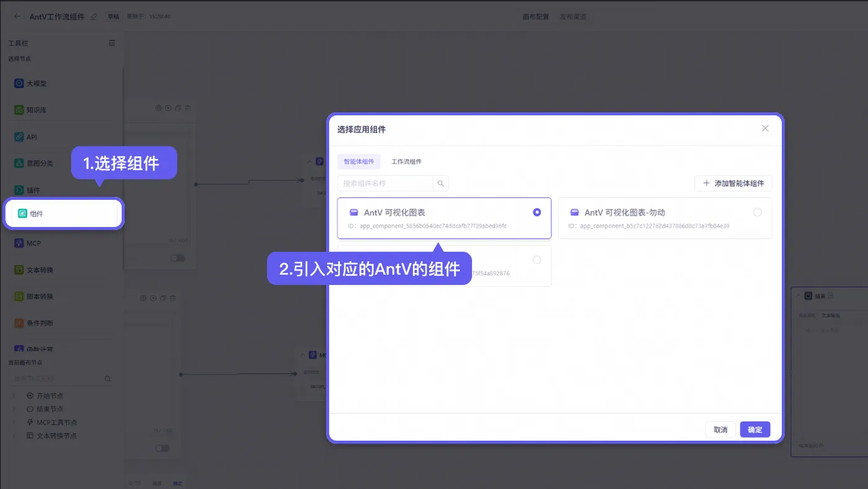Screen dimensions: 868x489
Task: Select the MCP node icon in toolbar
Action: pos(19,243)
